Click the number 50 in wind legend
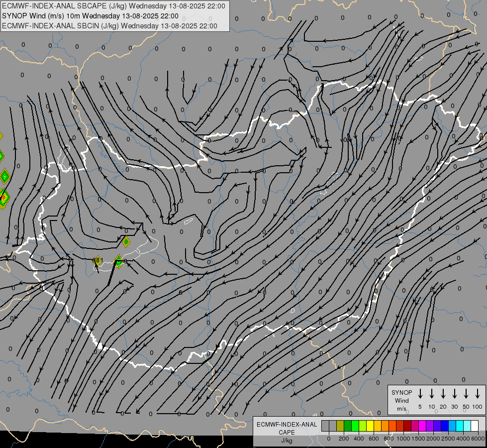 point(466,407)
